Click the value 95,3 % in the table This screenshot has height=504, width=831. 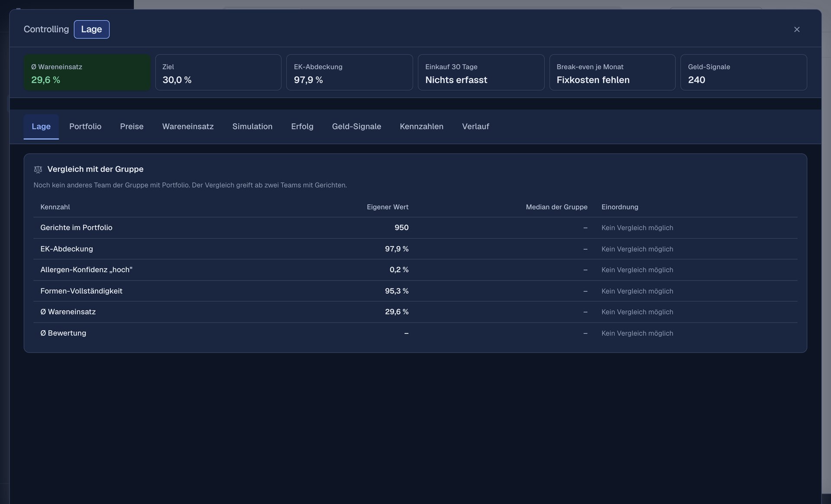[396, 291]
